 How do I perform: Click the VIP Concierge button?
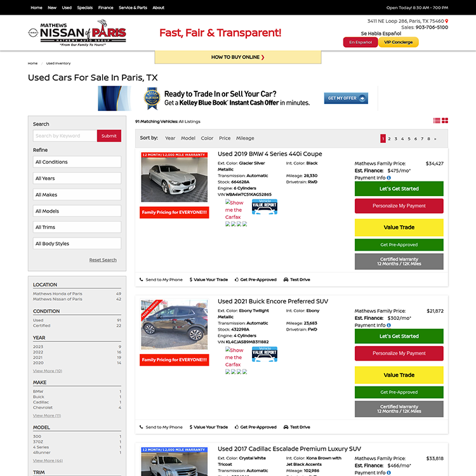399,42
